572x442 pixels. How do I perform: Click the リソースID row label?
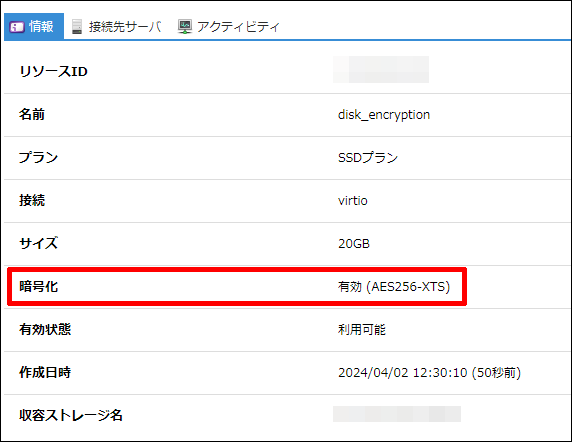[53, 71]
